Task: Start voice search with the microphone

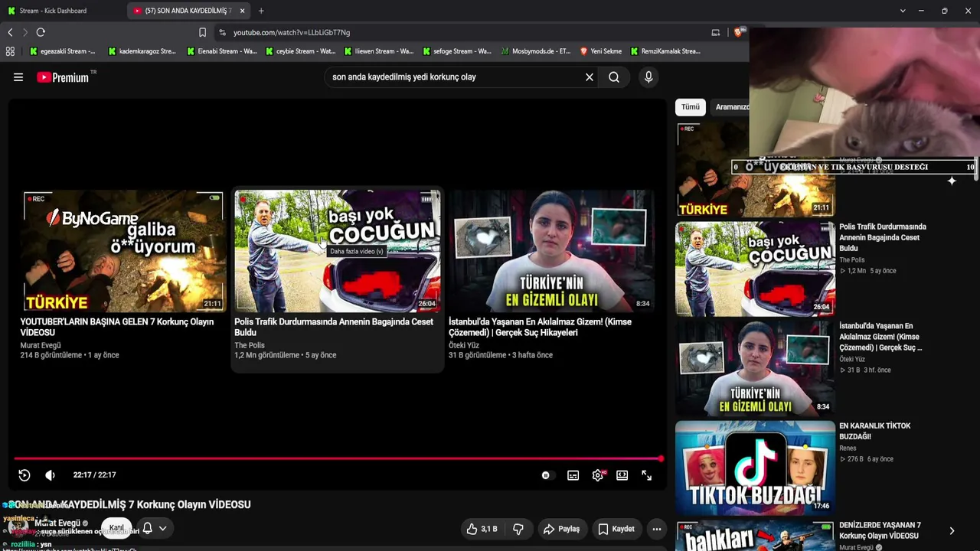Action: (648, 77)
